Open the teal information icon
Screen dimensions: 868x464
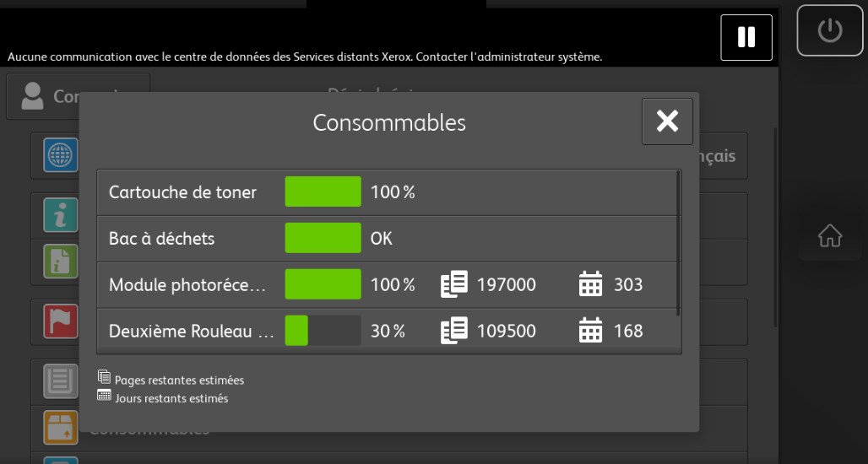coord(61,216)
